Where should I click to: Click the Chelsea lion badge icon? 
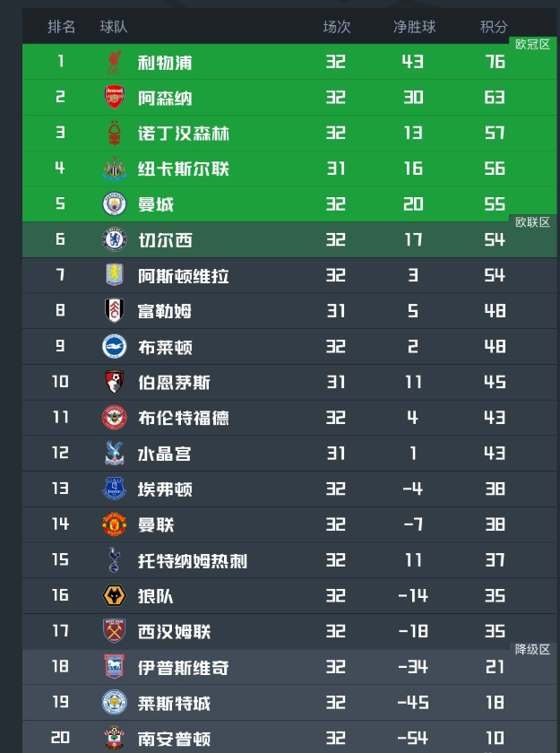(114, 239)
